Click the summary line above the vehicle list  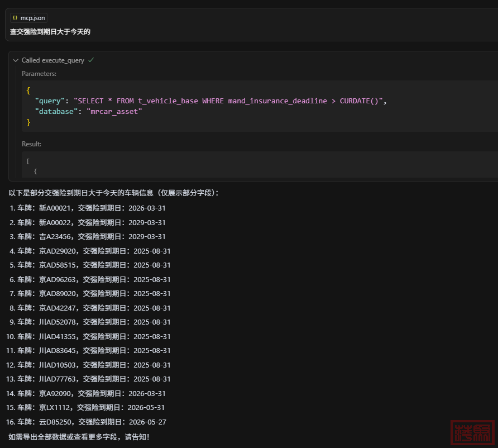click(114, 193)
